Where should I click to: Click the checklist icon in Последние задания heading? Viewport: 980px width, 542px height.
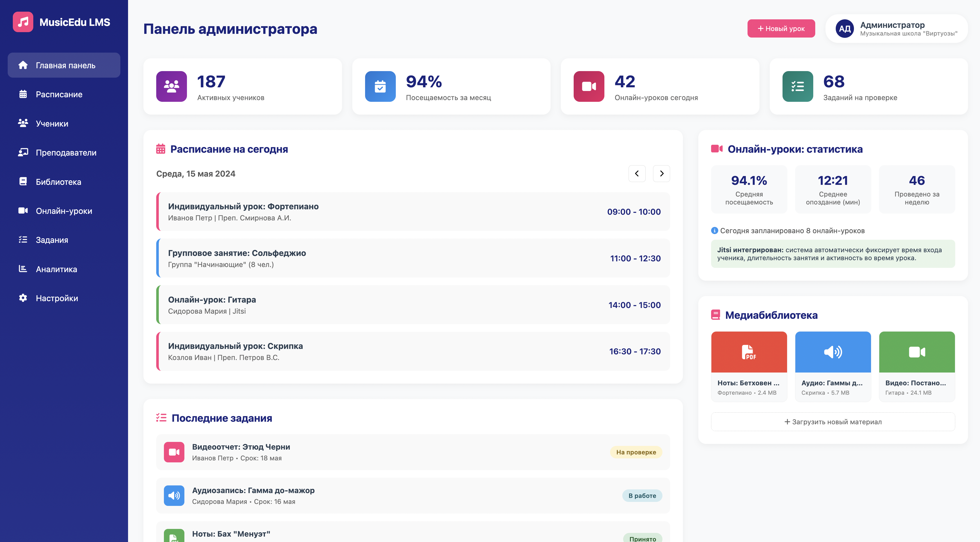(x=161, y=418)
